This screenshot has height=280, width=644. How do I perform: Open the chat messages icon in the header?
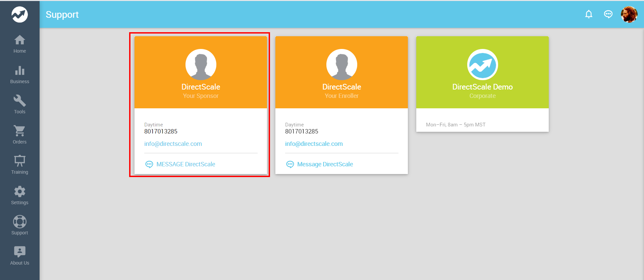(608, 14)
